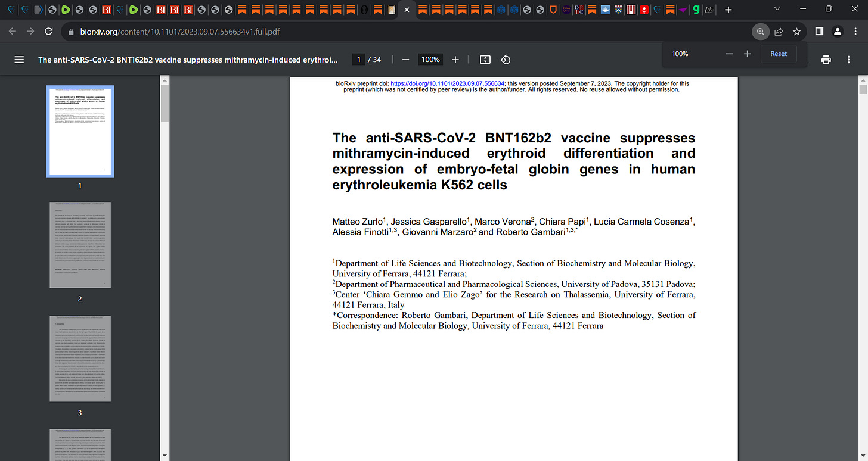
Task: Close the active bioRxiv PDF tab
Action: click(x=406, y=10)
